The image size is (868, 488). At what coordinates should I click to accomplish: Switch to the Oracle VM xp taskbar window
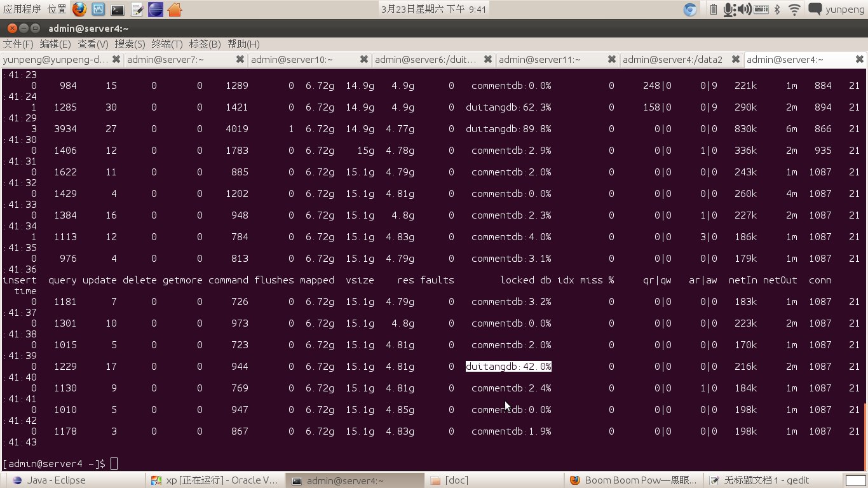215,480
